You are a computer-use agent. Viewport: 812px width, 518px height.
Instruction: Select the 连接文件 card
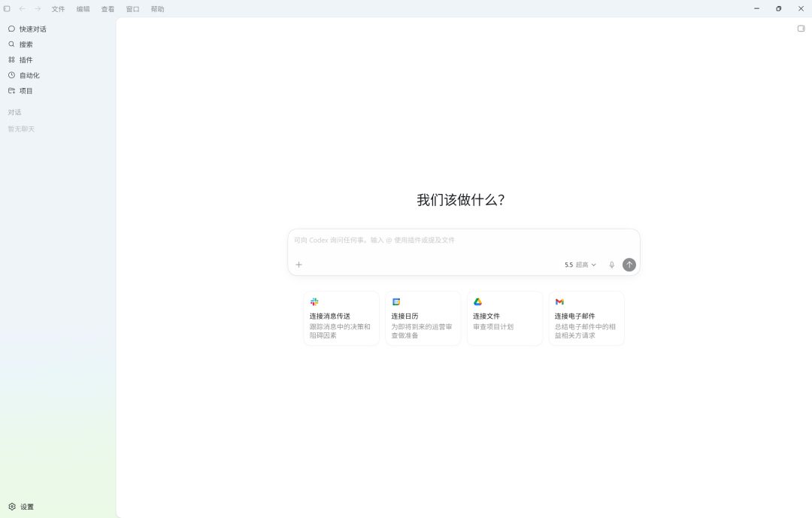click(x=505, y=319)
